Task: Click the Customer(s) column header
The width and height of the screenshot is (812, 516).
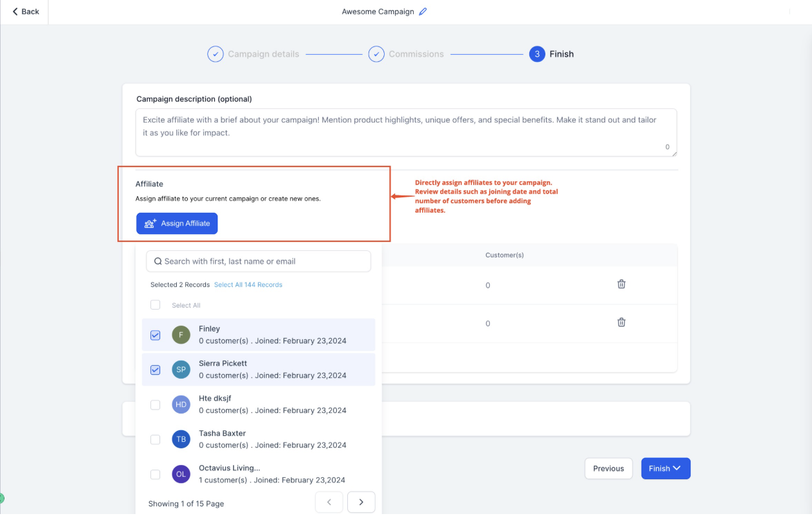Action: coord(505,255)
